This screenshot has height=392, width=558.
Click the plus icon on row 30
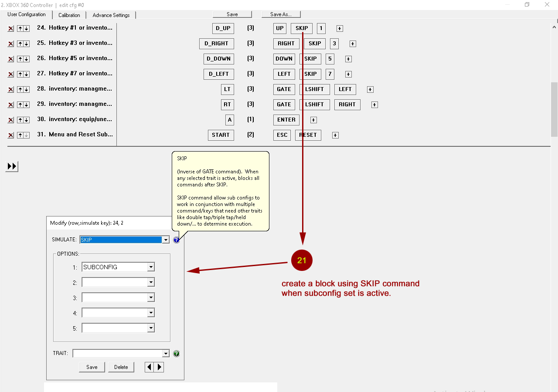click(313, 120)
